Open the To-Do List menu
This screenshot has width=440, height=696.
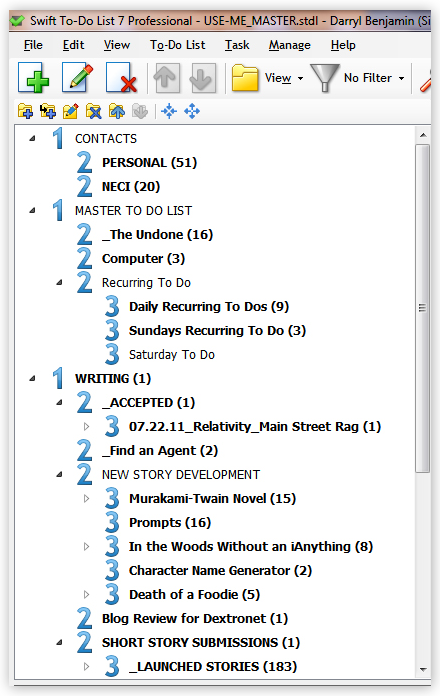click(x=178, y=45)
